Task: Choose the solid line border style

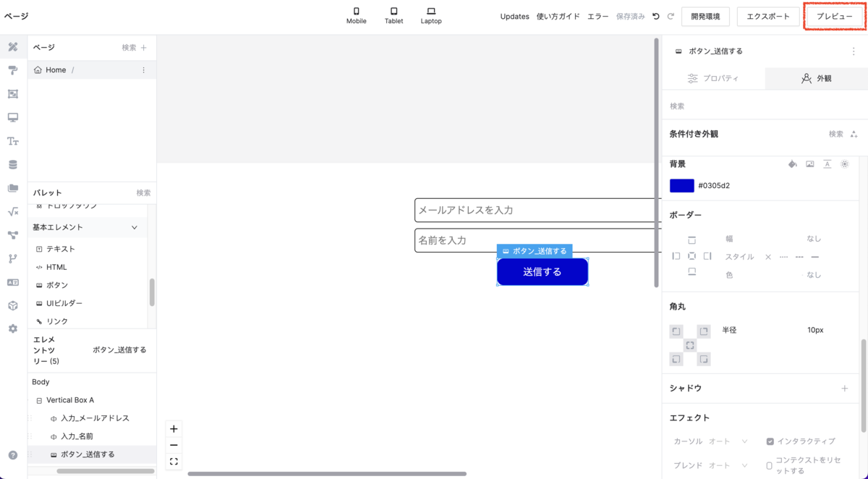Action: (x=815, y=257)
